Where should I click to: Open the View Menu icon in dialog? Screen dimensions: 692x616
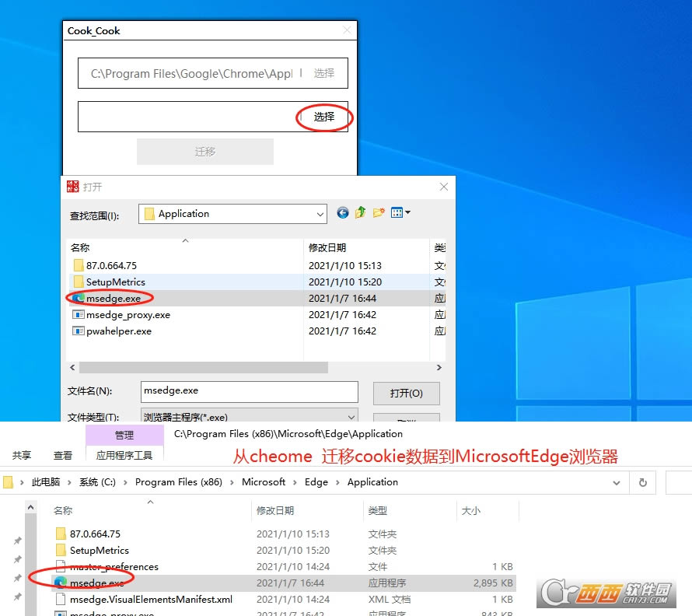[400, 212]
